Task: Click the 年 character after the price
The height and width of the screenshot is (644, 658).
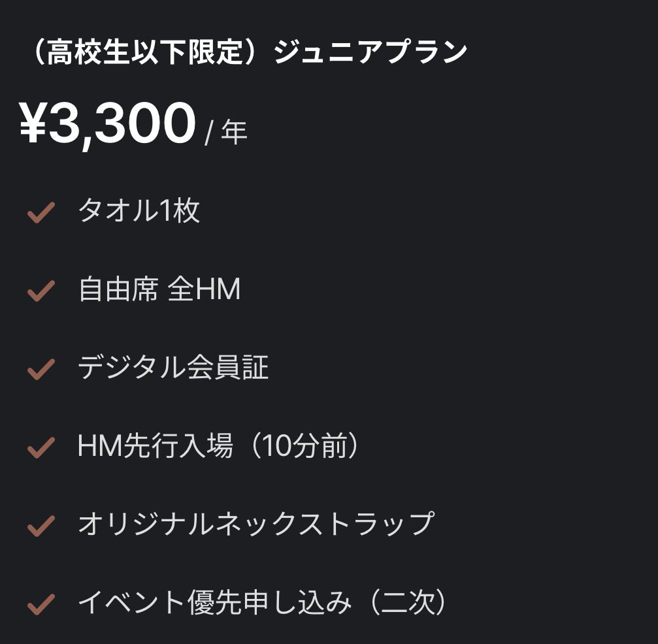Action: 235,133
